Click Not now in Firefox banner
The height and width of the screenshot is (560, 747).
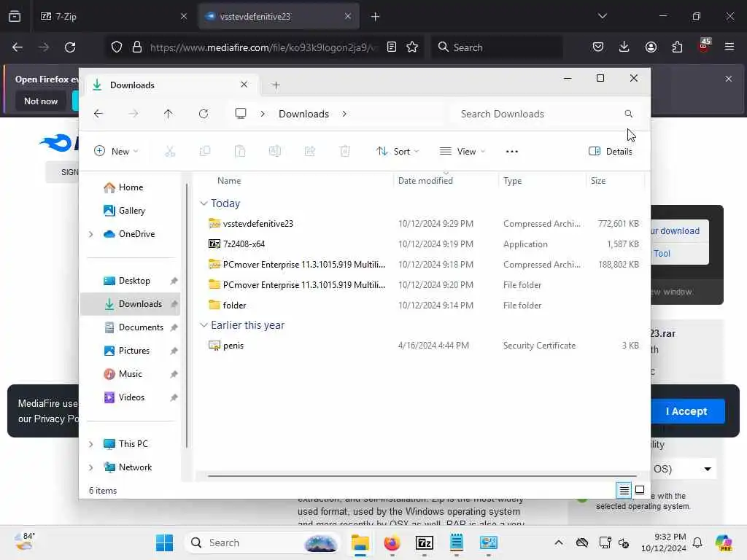[x=41, y=101]
